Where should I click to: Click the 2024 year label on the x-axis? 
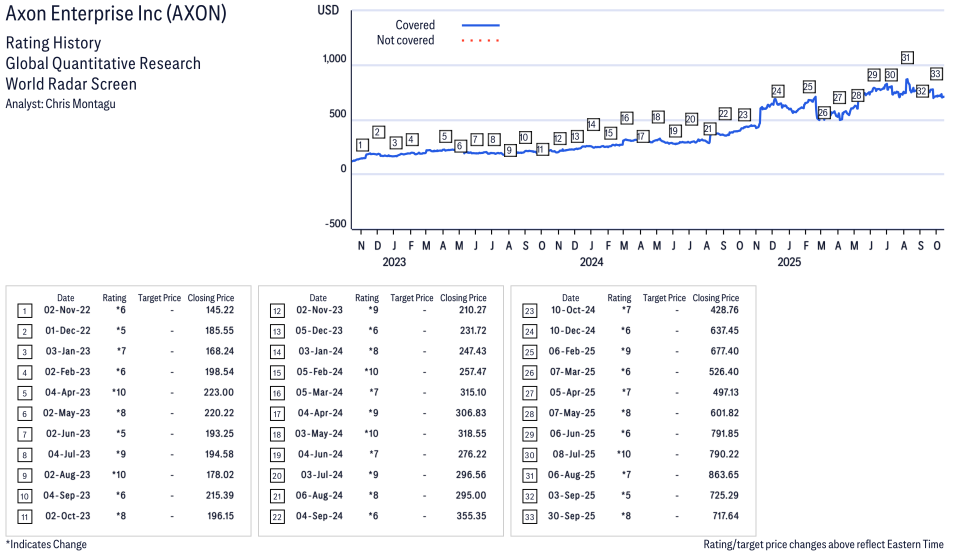coord(592,263)
